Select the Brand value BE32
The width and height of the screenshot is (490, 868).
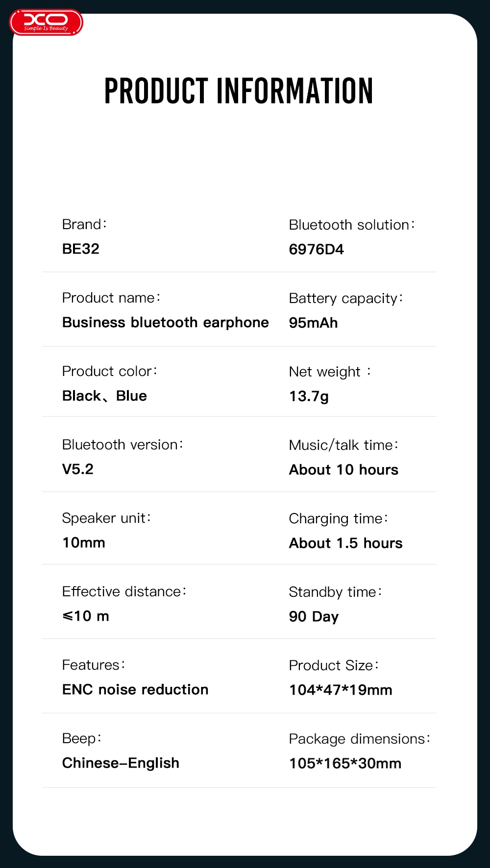(81, 249)
